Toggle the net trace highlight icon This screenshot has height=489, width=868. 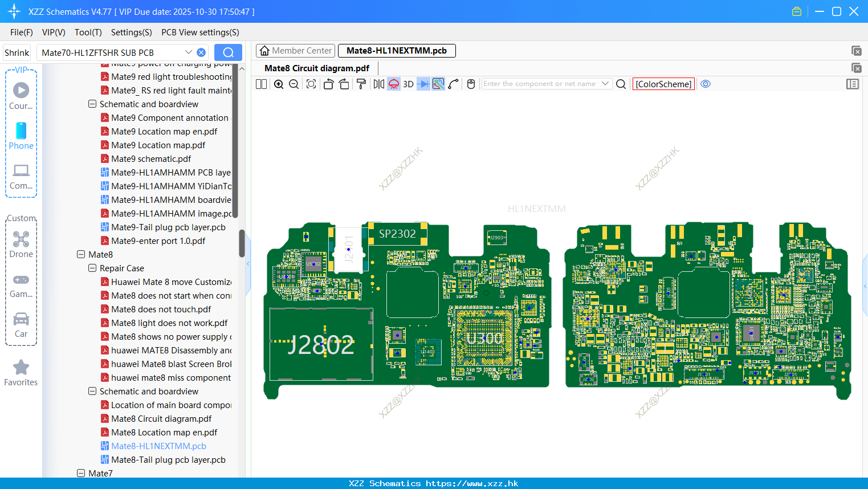438,84
